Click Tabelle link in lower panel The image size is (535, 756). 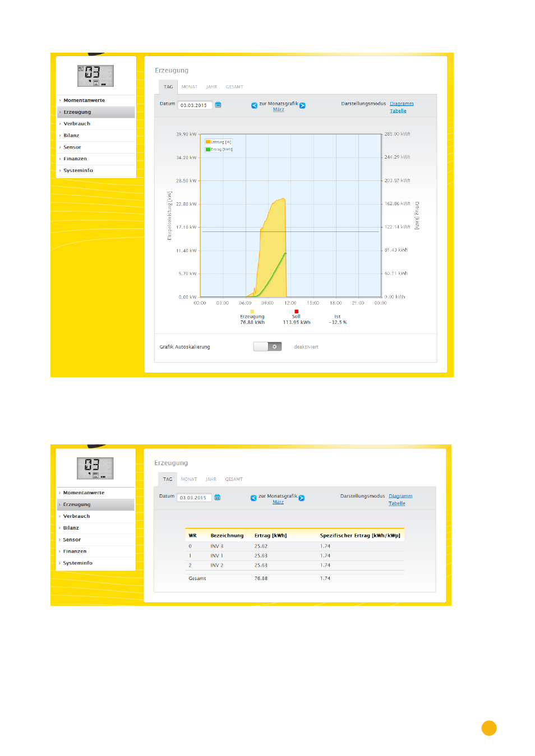tap(397, 503)
